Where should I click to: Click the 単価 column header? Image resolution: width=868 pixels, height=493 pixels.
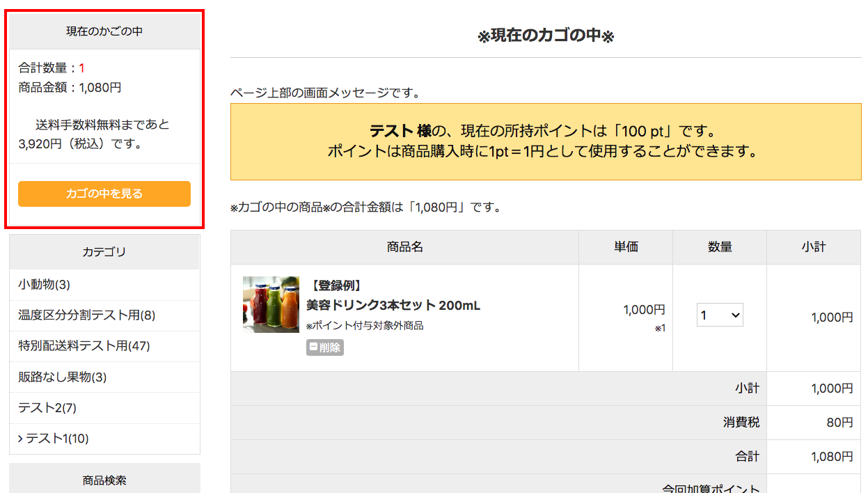click(626, 246)
